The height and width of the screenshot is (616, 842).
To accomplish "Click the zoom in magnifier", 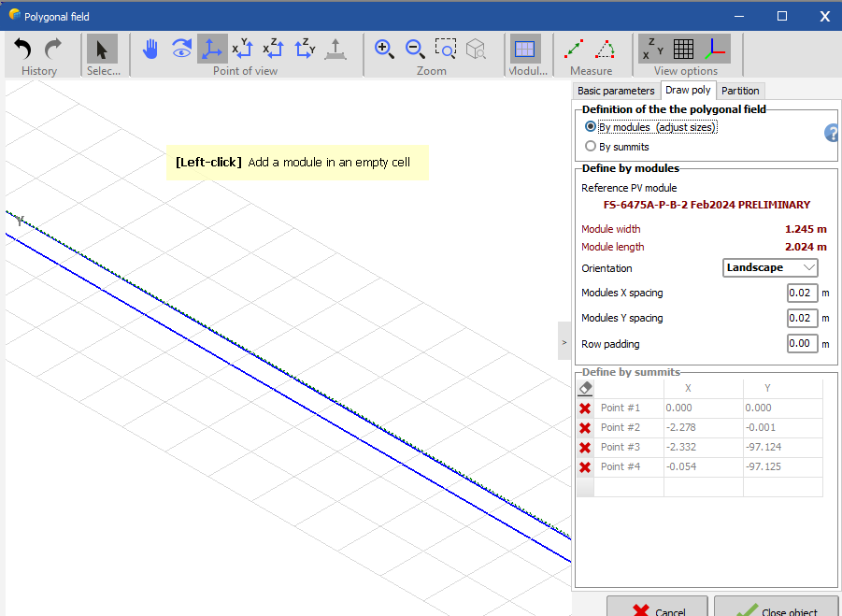I will click(x=384, y=49).
